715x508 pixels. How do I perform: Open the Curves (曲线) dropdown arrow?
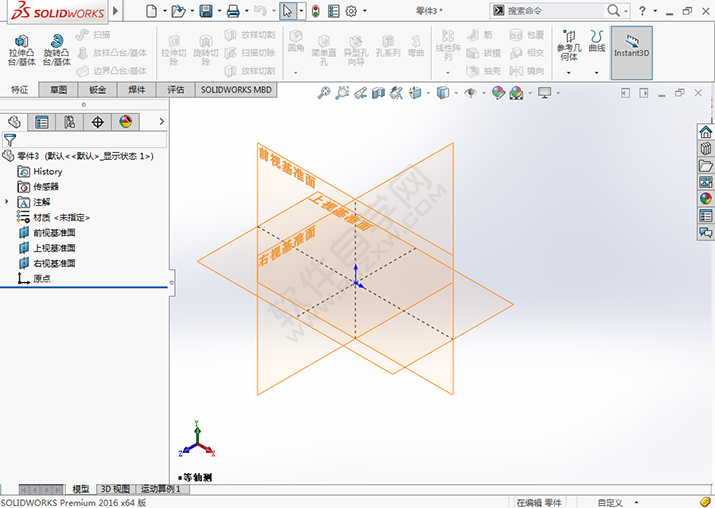coord(597,72)
